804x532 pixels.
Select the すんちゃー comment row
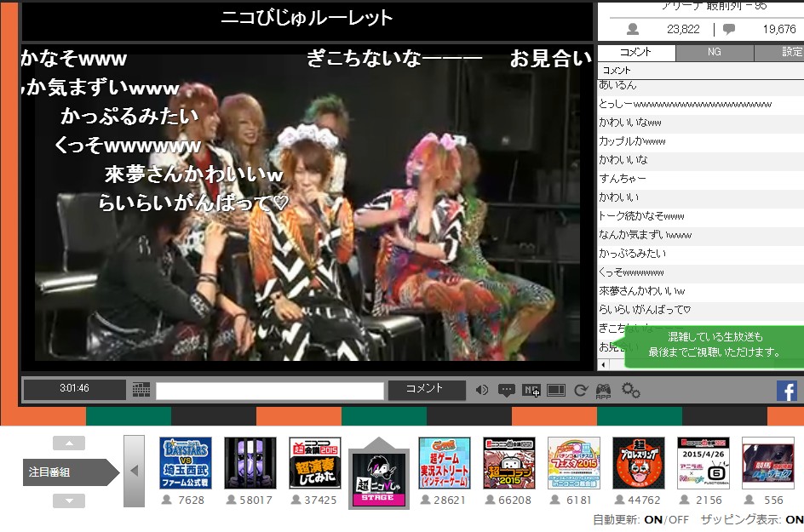(x=700, y=179)
